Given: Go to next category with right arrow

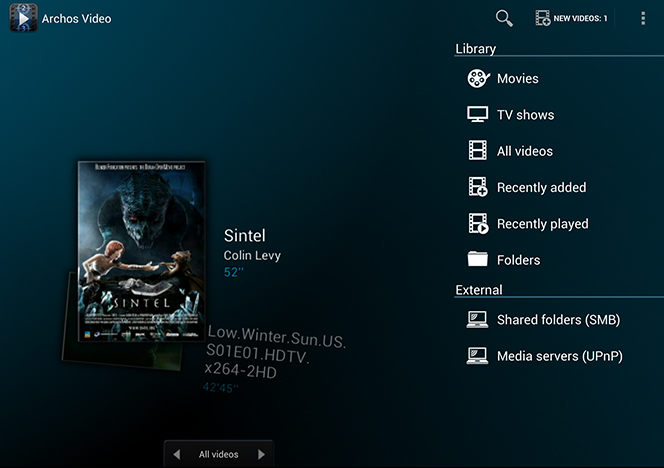Looking at the screenshot, I should [x=261, y=454].
